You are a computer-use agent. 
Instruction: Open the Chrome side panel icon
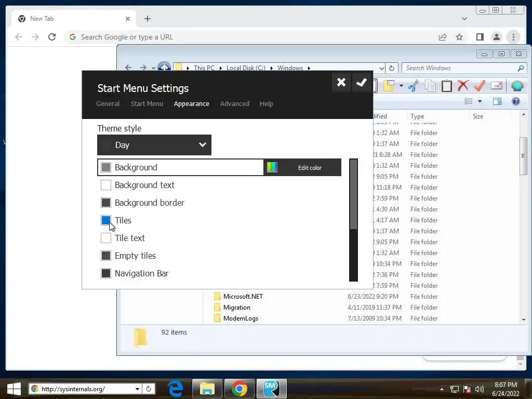coord(480,37)
